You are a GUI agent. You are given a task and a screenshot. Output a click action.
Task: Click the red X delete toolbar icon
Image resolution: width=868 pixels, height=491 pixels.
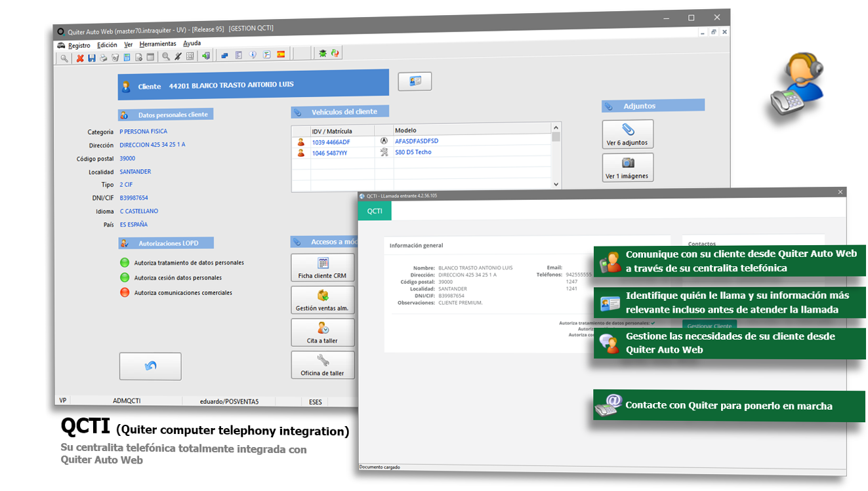click(80, 58)
